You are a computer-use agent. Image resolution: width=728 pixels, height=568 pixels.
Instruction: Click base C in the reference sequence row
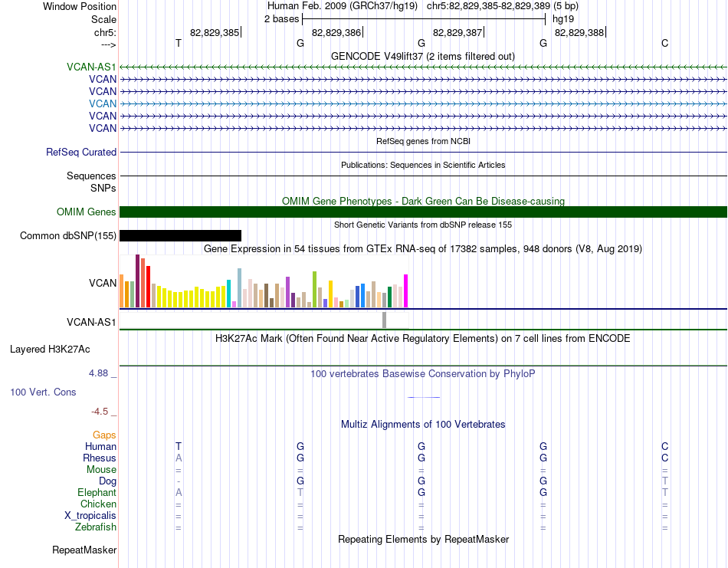coord(665,43)
